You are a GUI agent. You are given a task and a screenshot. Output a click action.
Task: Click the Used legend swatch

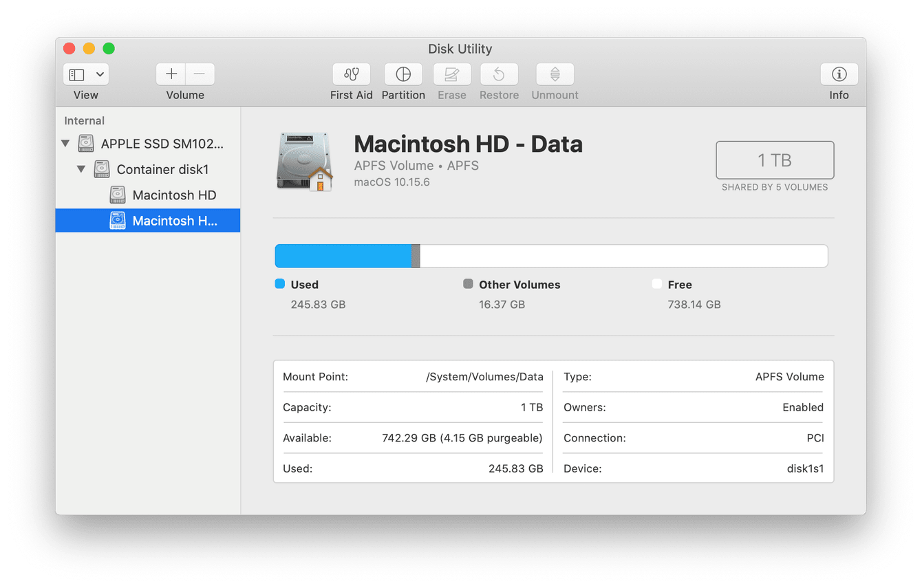point(279,284)
